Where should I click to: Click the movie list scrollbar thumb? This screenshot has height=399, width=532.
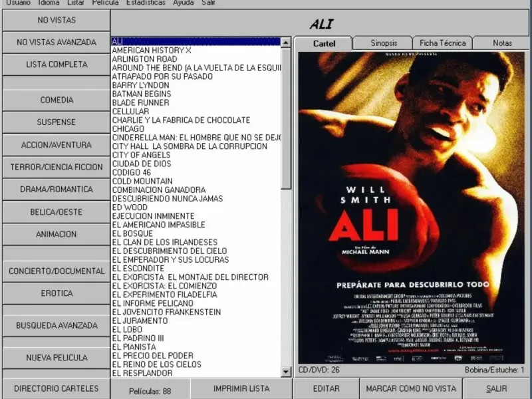(286, 118)
